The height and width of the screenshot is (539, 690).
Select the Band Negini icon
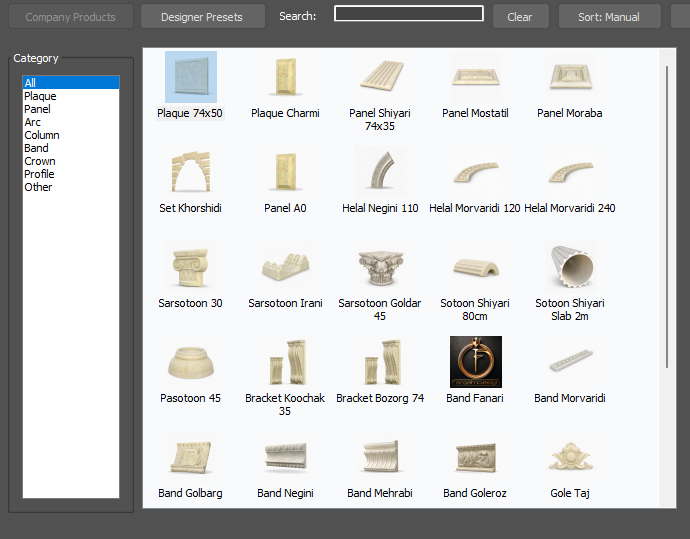pos(286,457)
